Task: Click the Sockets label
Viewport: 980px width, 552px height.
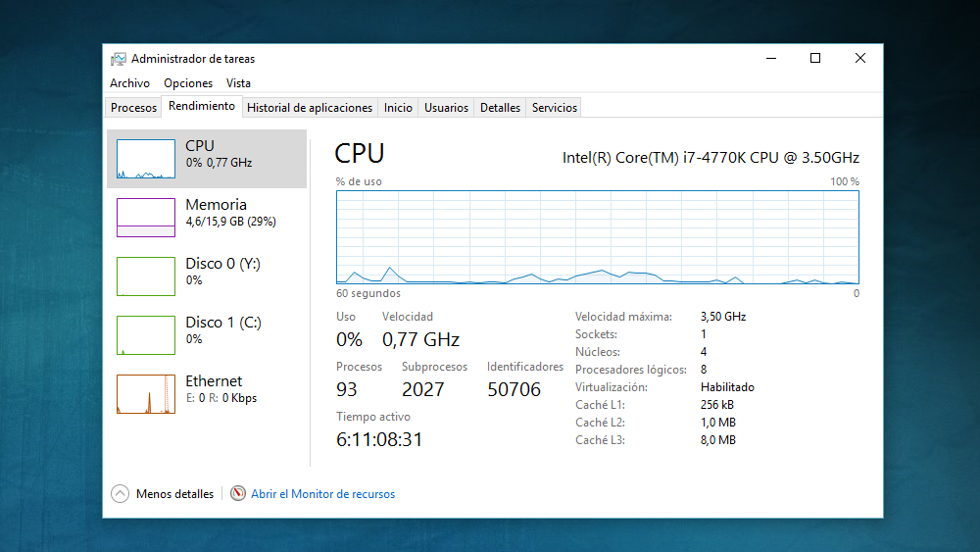Action: point(596,334)
